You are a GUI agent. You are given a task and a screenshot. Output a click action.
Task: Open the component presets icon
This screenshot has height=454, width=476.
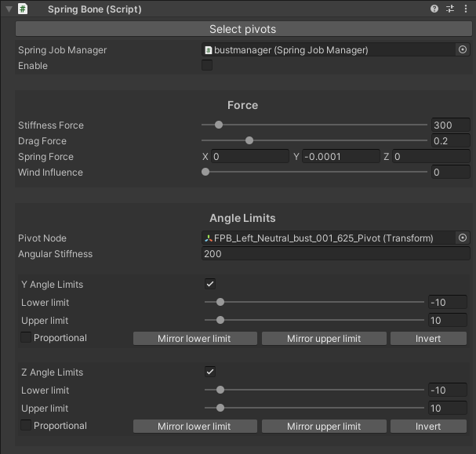tap(450, 9)
